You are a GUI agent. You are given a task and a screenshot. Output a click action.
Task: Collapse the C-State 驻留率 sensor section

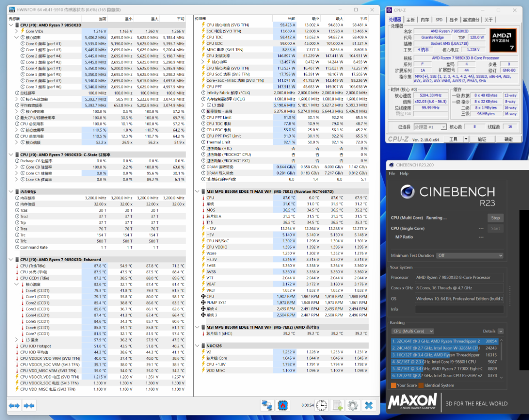point(11,155)
